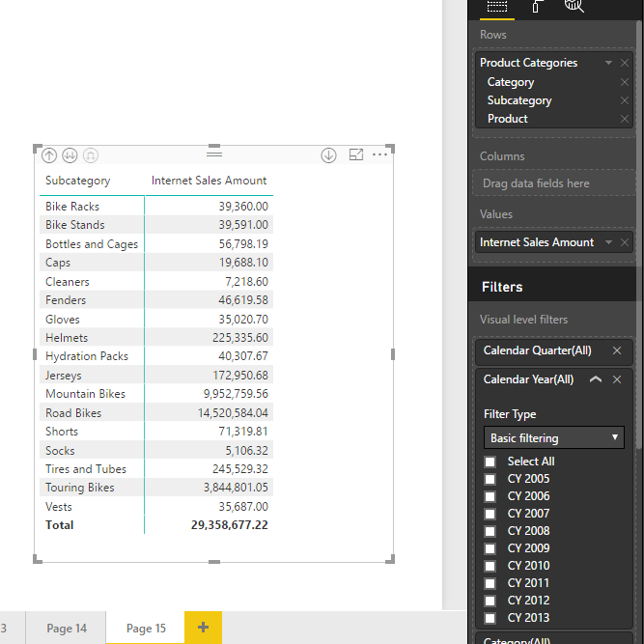Go to next level in hierarchy icon

click(x=70, y=155)
